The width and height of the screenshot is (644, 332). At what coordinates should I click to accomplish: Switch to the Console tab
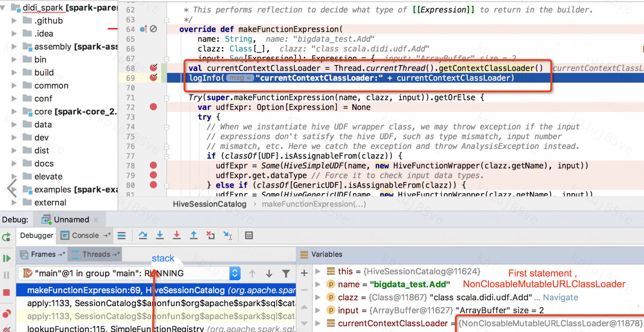point(85,235)
